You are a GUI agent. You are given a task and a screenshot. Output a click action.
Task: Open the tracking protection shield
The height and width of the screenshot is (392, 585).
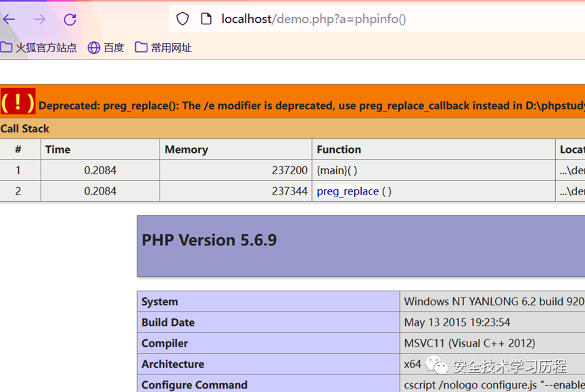tap(183, 19)
